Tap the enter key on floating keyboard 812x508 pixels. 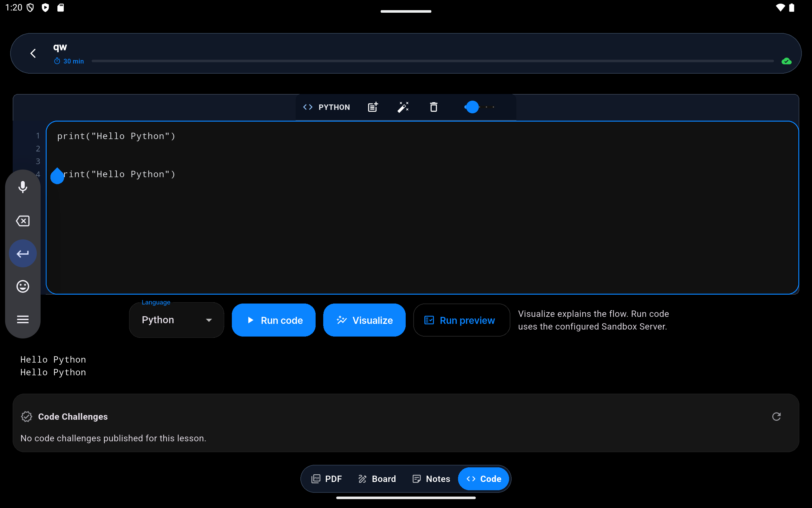(23, 254)
